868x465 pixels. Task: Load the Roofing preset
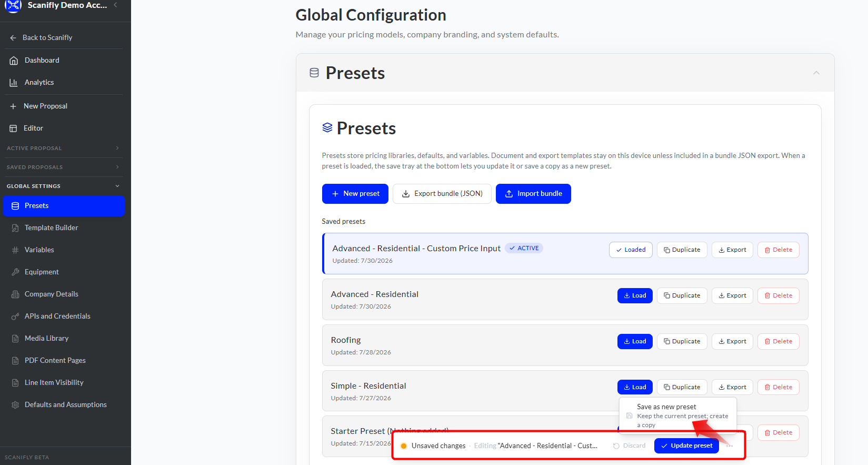tap(635, 341)
